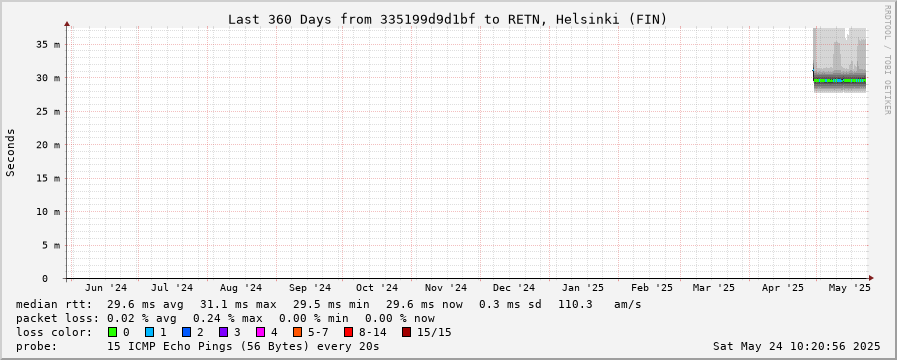Click the red 8-14 loss swatch

(348, 332)
